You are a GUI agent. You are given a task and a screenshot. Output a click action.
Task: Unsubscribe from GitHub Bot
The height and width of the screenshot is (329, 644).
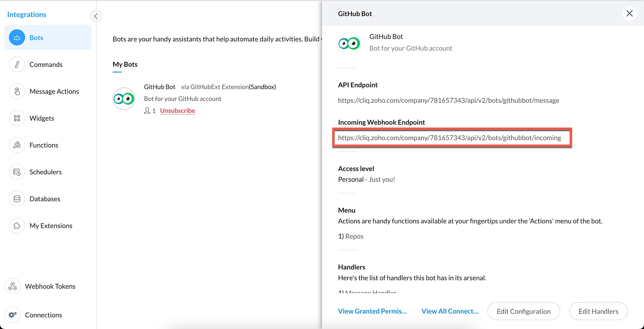[177, 111]
